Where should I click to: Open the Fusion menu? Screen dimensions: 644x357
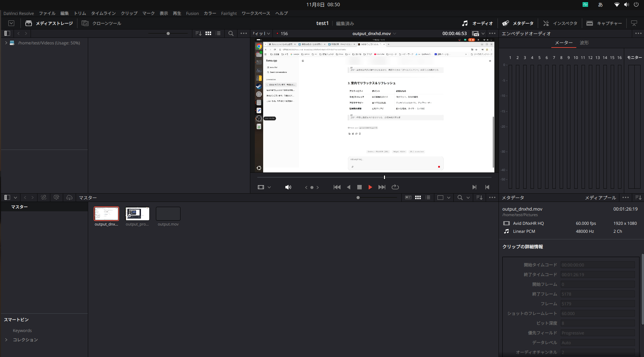click(192, 14)
